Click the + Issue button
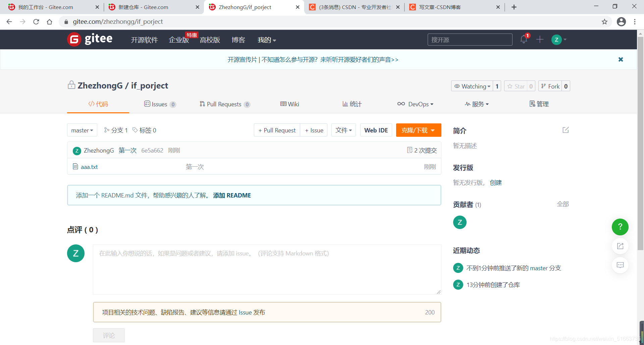Screen dimensions: 644x345 point(314,130)
